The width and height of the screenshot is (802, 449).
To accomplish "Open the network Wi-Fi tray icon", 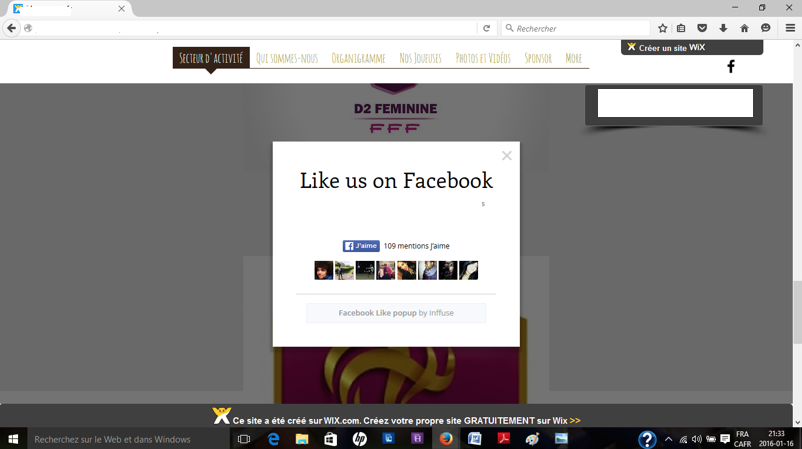I will coord(683,439).
